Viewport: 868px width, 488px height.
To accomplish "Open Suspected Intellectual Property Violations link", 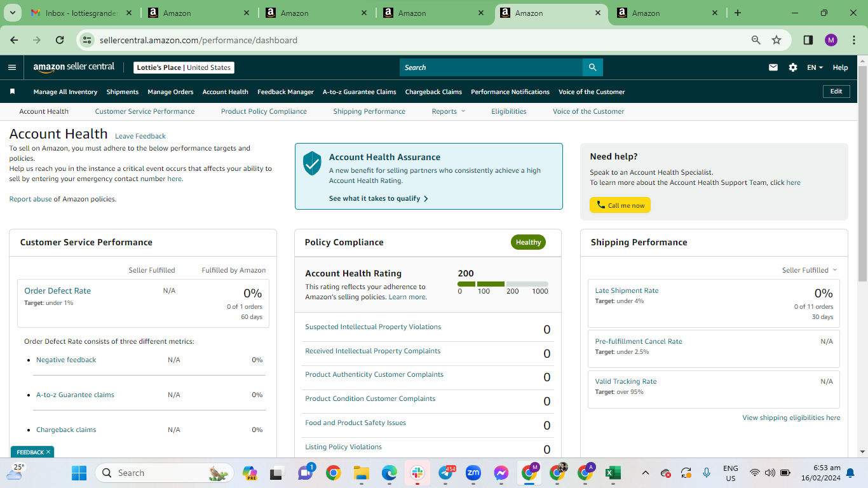I will 373,327.
